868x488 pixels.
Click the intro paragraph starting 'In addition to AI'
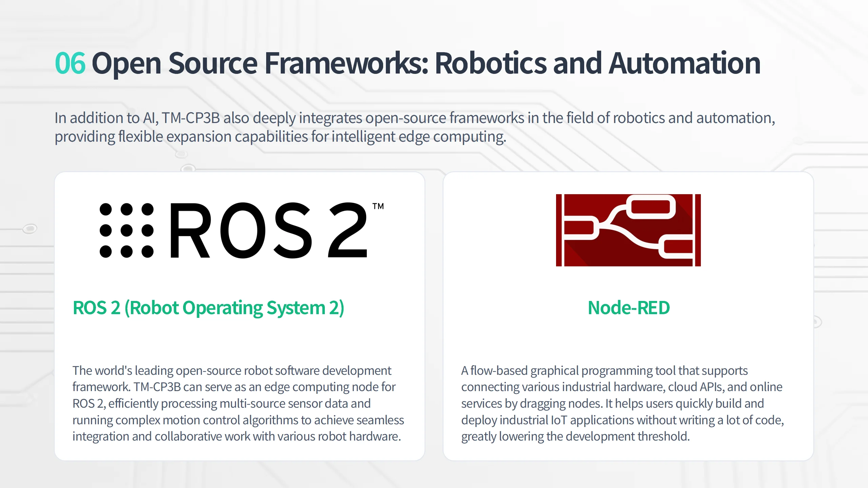tap(415, 127)
